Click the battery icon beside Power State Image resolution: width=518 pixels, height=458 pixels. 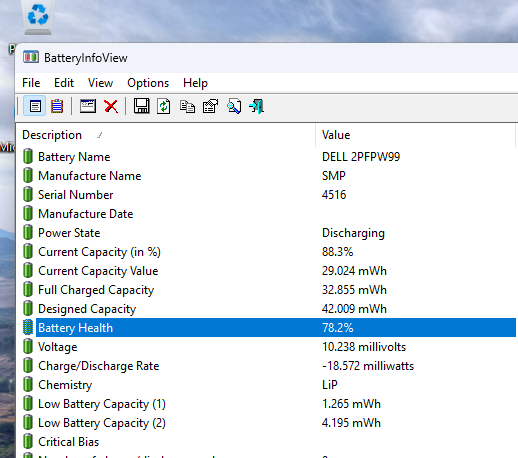[28, 232]
